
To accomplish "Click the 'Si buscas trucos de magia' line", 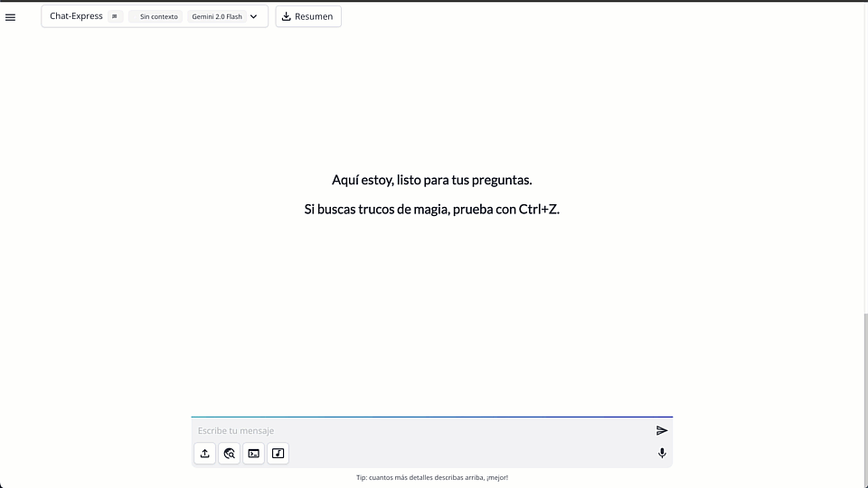I will [432, 209].
